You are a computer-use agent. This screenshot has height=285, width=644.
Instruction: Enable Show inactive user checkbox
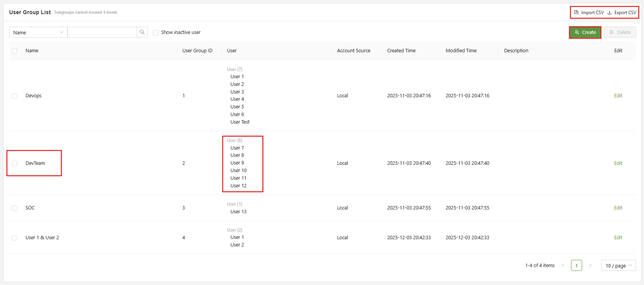[155, 33]
